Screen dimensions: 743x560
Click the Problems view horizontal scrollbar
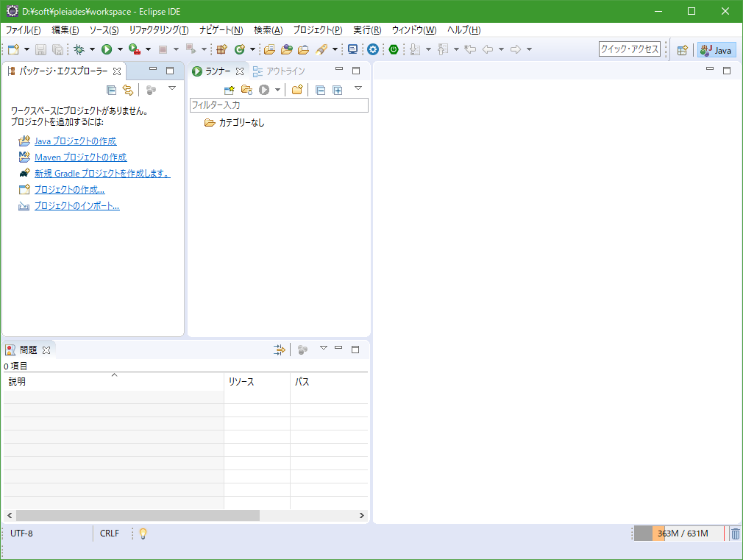tap(138, 516)
